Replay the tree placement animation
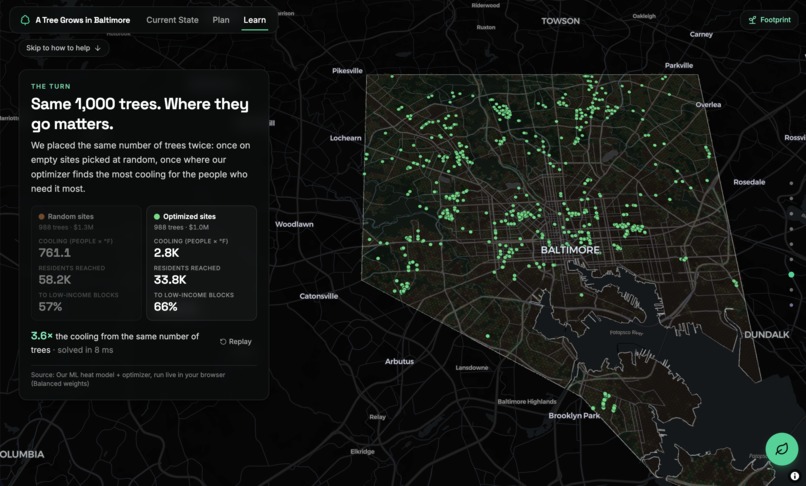 (x=236, y=341)
